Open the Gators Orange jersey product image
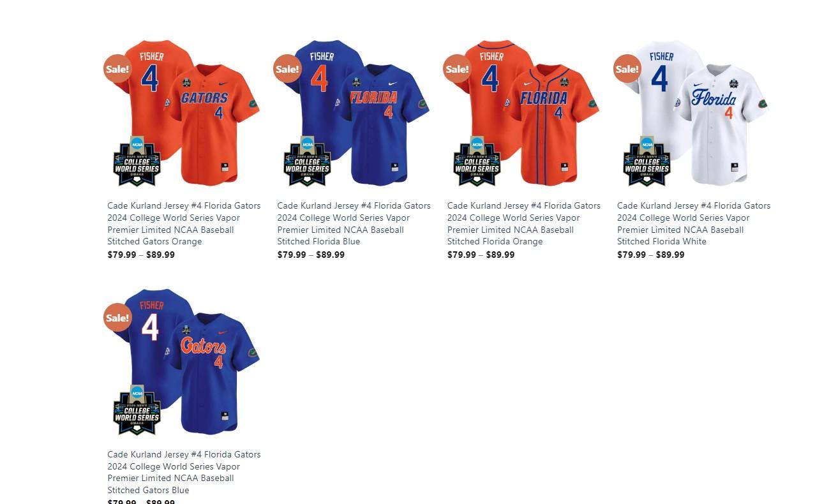Screen dimensions: 838x504 184,113
